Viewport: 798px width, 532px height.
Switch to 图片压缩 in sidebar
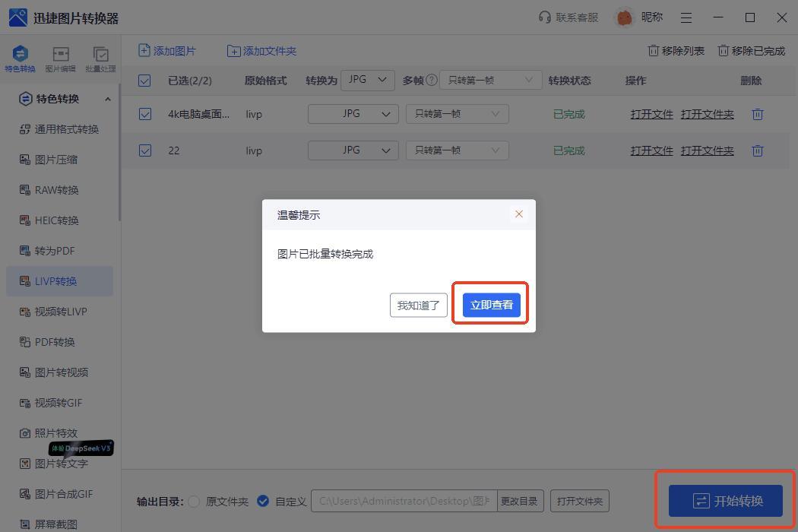point(56,160)
